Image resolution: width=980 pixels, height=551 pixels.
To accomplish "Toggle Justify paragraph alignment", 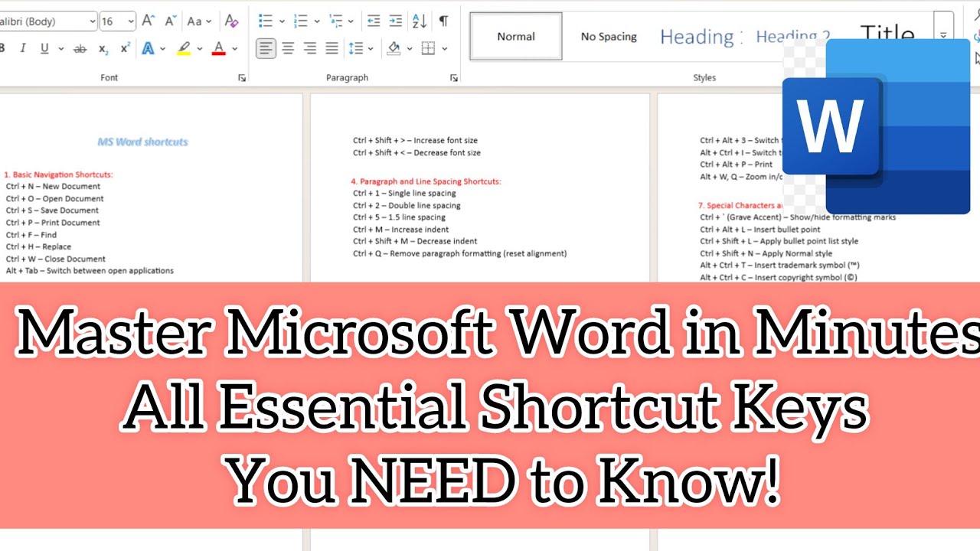I will 332,48.
